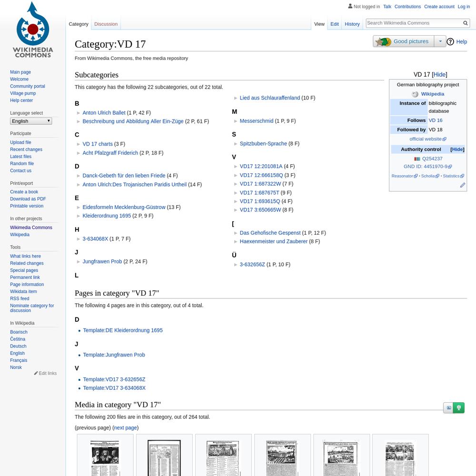Open the Talk link at top

coord(387,7)
